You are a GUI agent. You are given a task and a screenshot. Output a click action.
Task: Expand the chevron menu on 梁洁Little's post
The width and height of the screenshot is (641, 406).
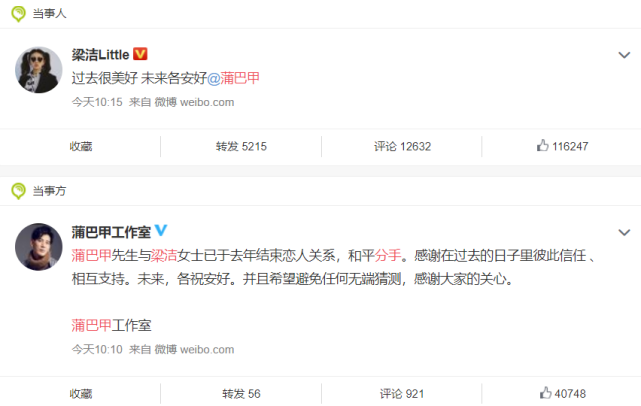624,55
